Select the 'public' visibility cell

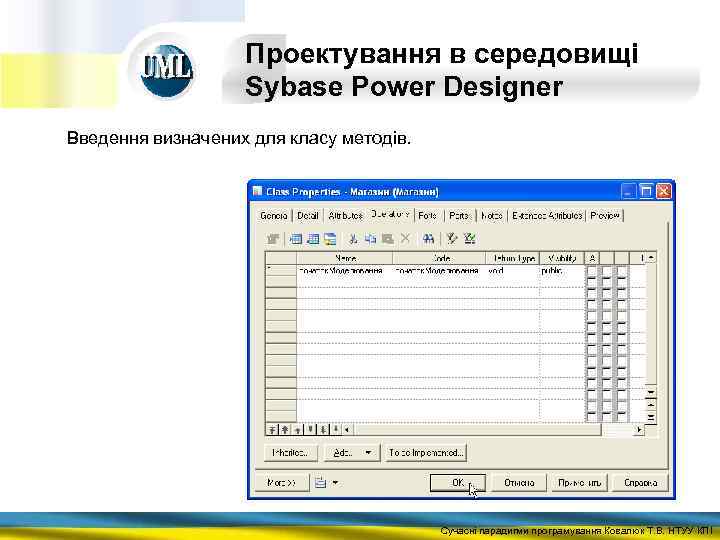point(562,271)
